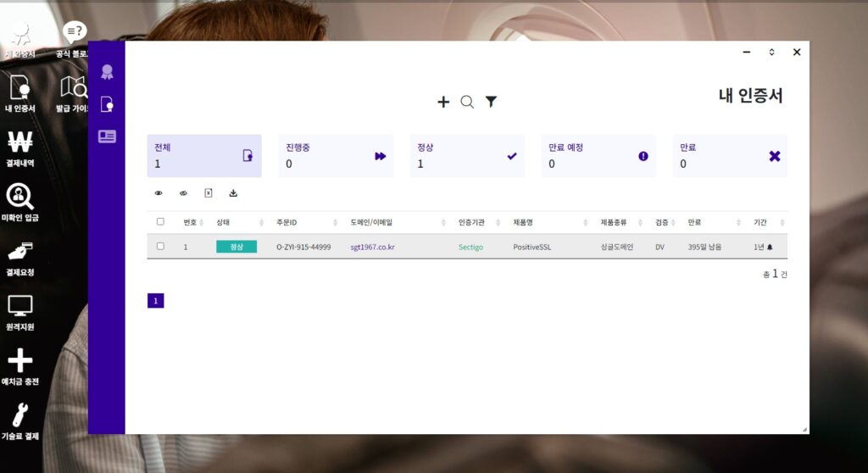Open the sgt1967.co.kr domain link

[x=373, y=247]
